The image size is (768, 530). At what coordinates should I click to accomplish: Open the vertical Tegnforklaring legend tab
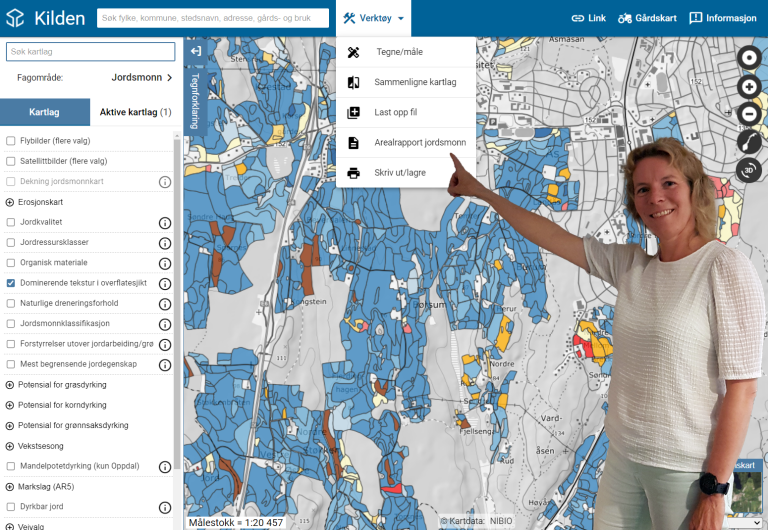tap(195, 100)
